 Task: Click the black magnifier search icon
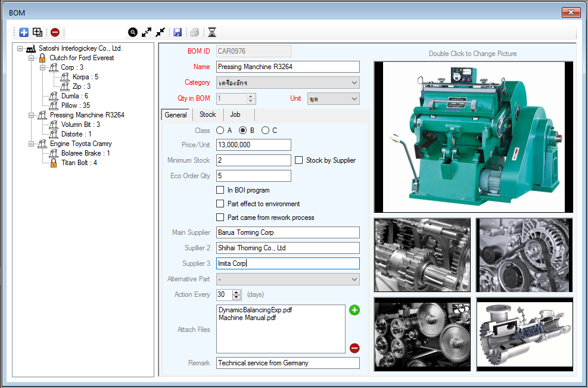(x=133, y=32)
